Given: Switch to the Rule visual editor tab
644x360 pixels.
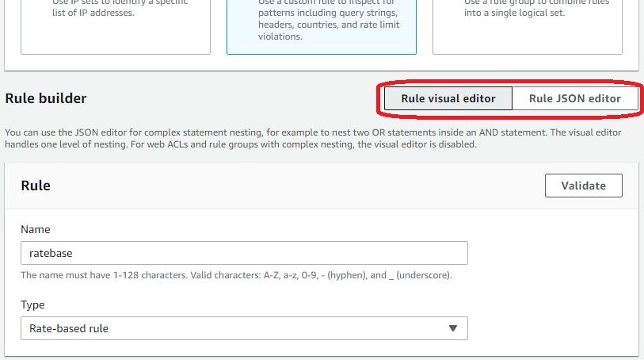Looking at the screenshot, I should [448, 98].
